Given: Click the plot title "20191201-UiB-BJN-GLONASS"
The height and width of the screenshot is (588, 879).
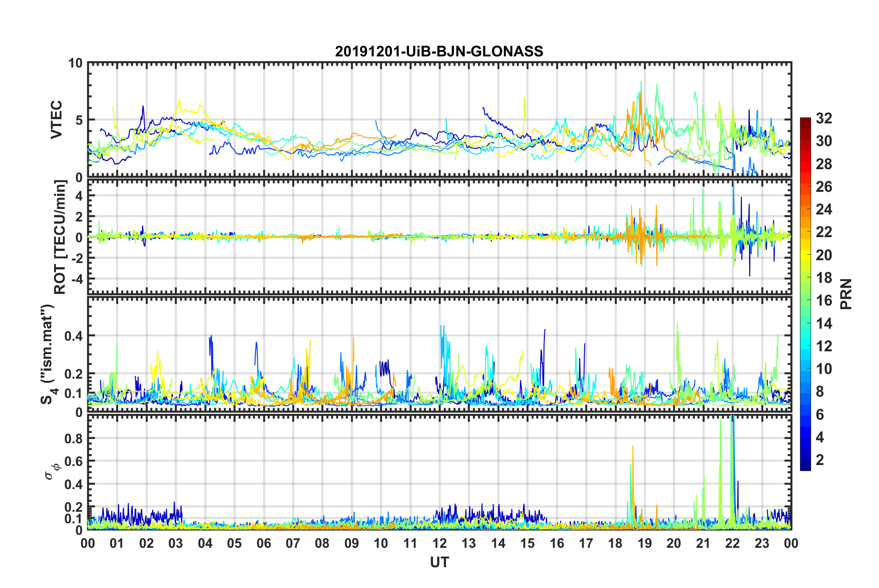Looking at the screenshot, I should (x=439, y=51).
